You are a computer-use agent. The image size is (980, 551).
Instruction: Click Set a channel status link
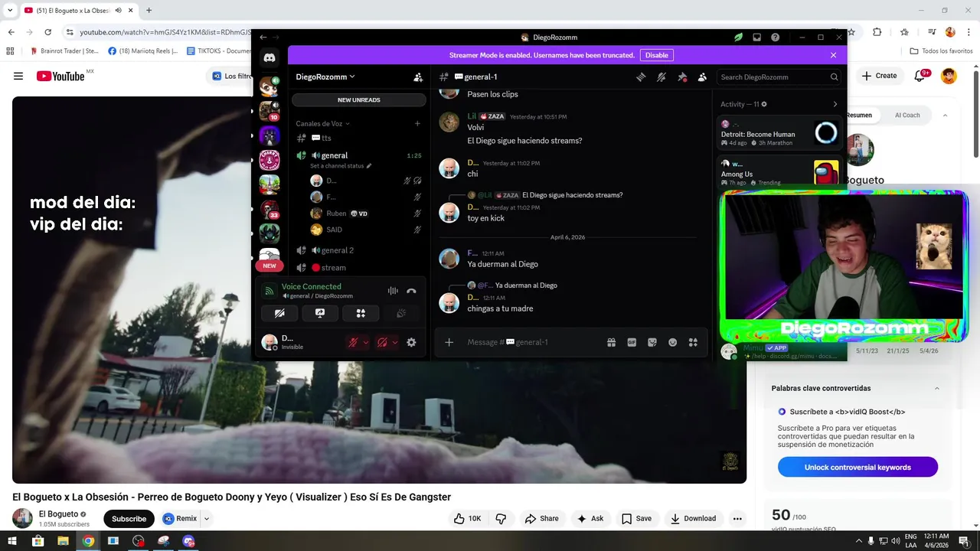[341, 166]
